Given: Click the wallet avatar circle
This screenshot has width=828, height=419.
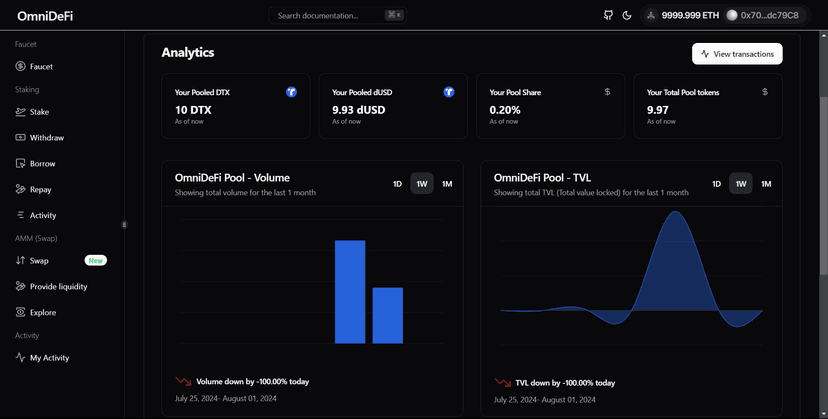Looking at the screenshot, I should tap(732, 15).
